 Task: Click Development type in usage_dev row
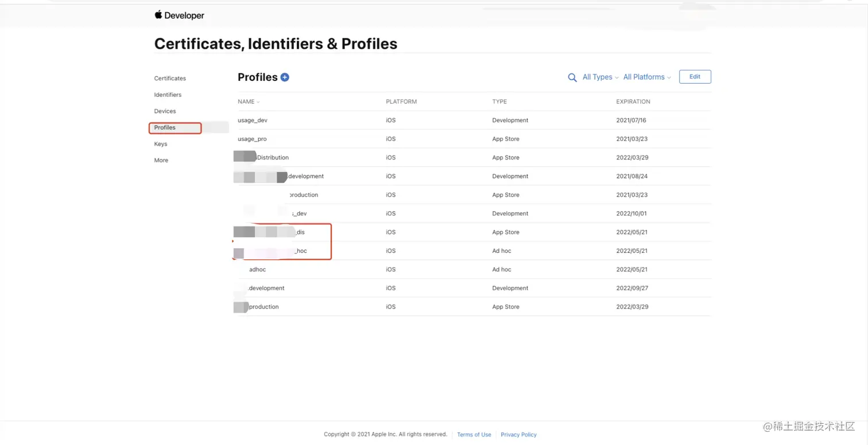[x=510, y=120]
